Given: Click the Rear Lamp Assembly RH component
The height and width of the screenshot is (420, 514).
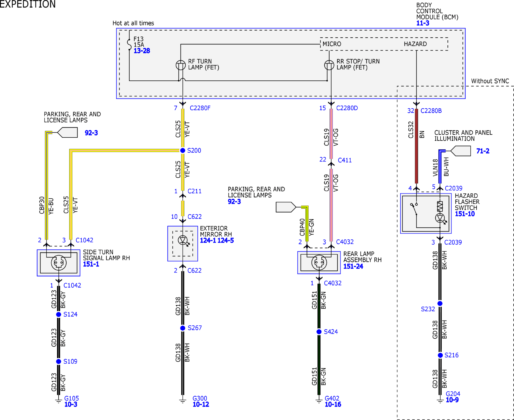Looking at the screenshot, I should pyautogui.click(x=319, y=263).
